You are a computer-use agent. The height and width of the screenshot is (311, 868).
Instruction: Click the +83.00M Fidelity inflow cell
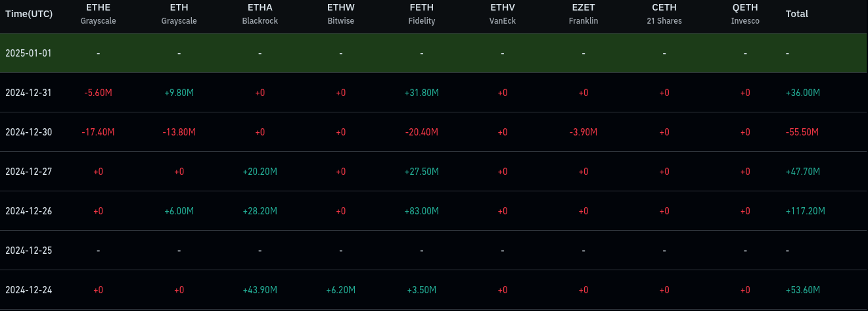[x=421, y=211]
